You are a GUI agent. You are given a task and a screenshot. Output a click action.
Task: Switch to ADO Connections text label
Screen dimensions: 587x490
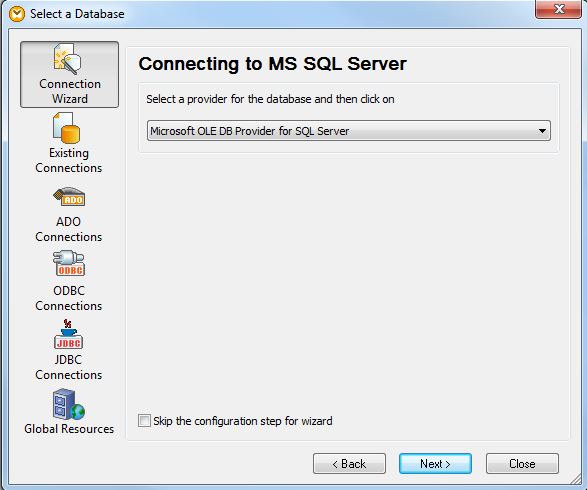click(x=69, y=229)
